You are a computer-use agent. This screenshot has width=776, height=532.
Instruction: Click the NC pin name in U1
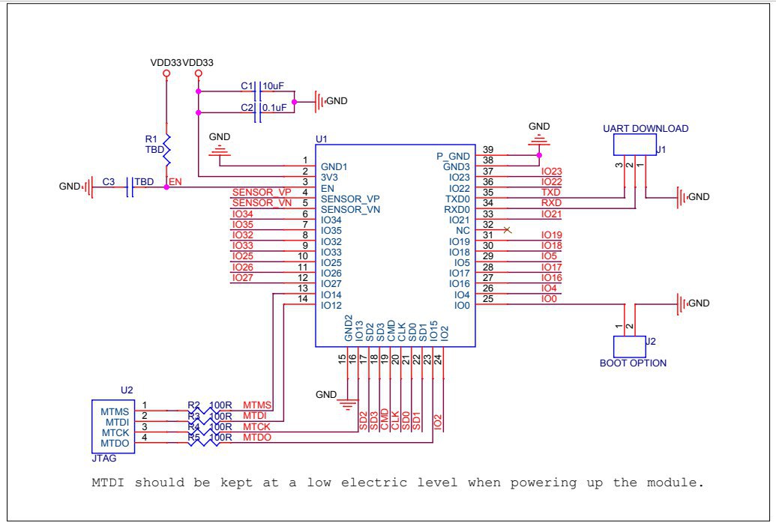click(463, 230)
